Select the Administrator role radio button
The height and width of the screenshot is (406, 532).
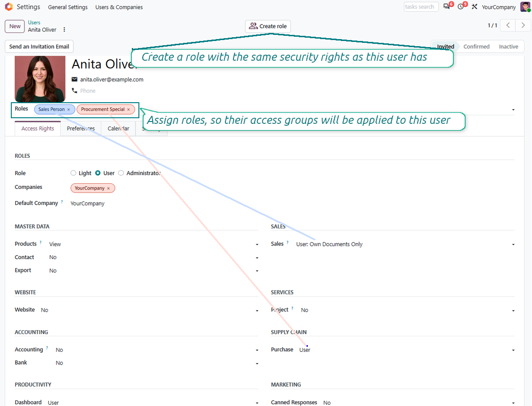coord(121,173)
